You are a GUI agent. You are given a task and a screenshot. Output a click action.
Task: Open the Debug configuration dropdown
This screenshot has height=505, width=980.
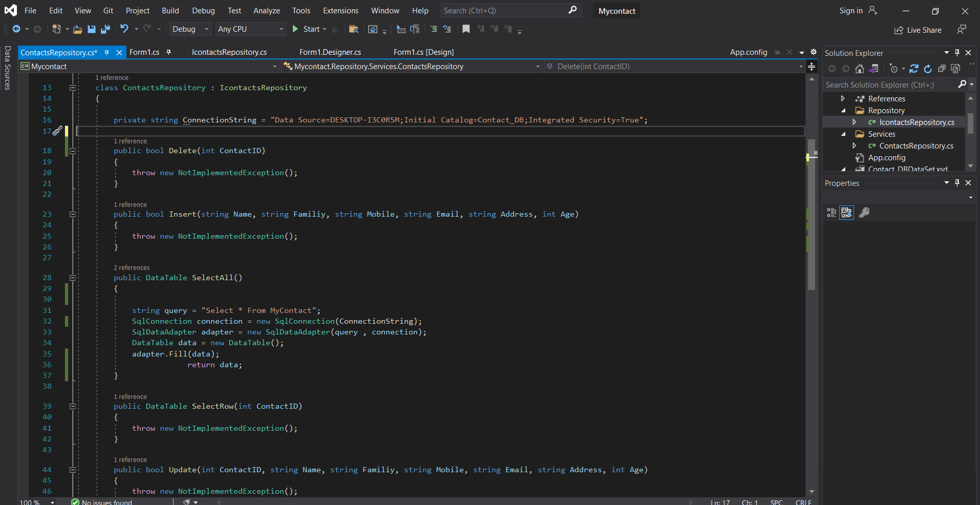click(190, 29)
